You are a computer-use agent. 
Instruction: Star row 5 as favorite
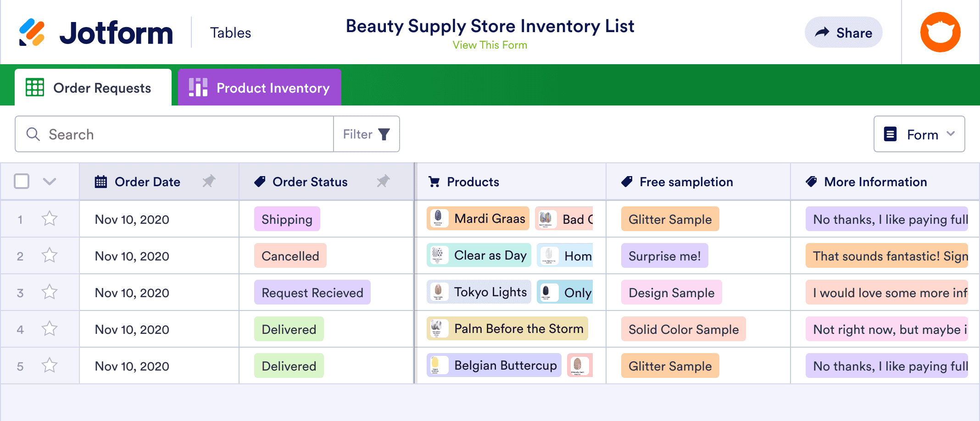tap(50, 366)
